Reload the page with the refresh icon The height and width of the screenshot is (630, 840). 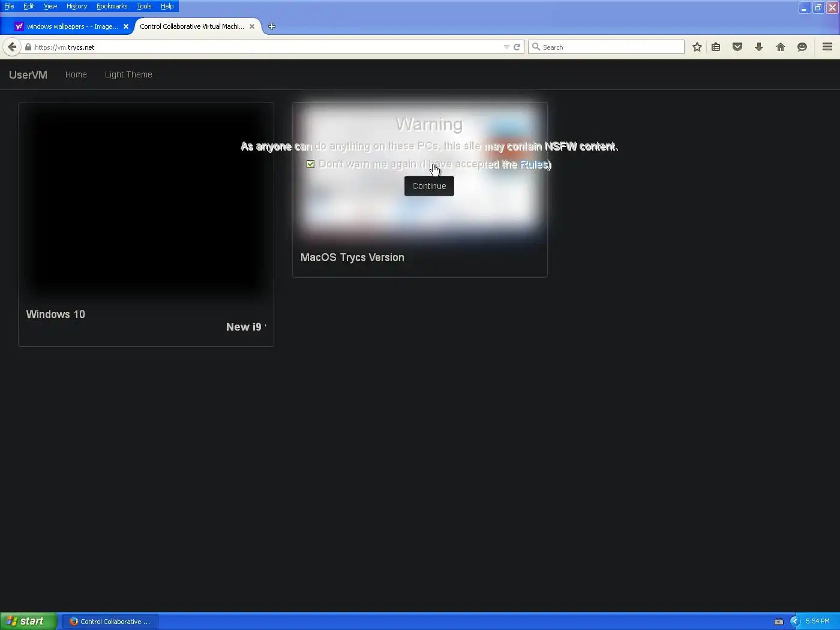[x=517, y=47]
